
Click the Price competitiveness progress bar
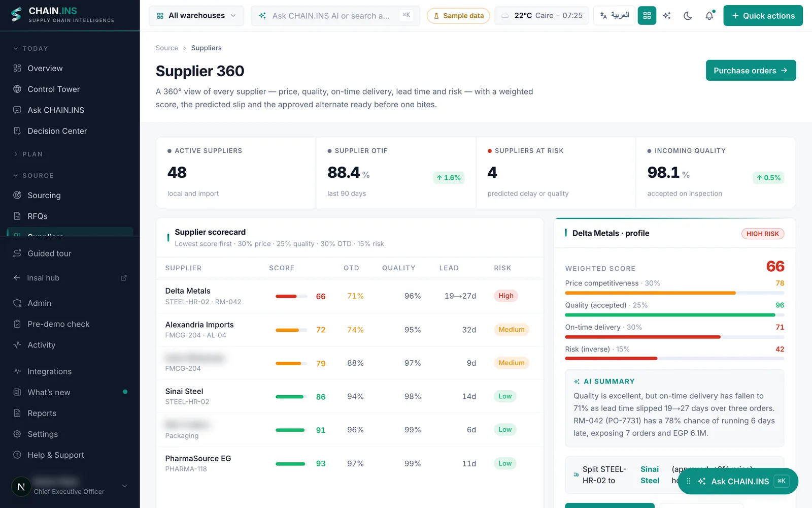pos(674,293)
